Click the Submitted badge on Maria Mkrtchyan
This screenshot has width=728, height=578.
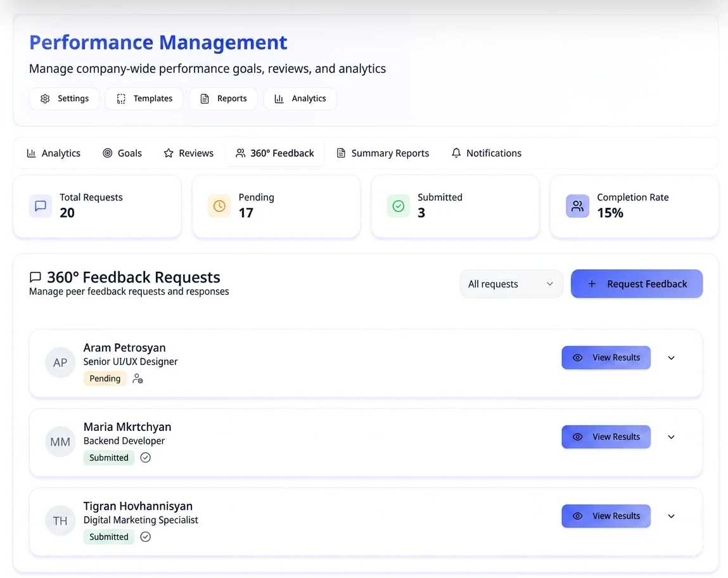[x=109, y=458]
